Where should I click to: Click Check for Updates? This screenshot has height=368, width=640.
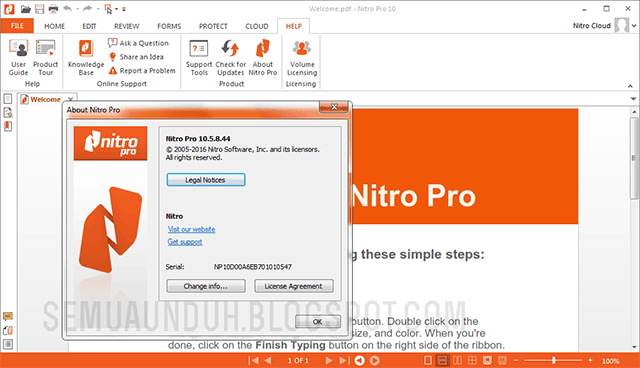231,57
